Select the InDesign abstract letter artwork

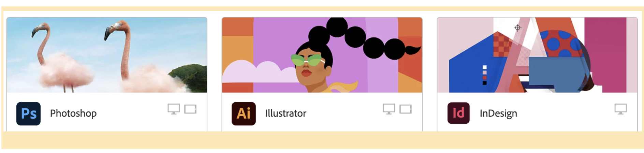[x=537, y=55]
